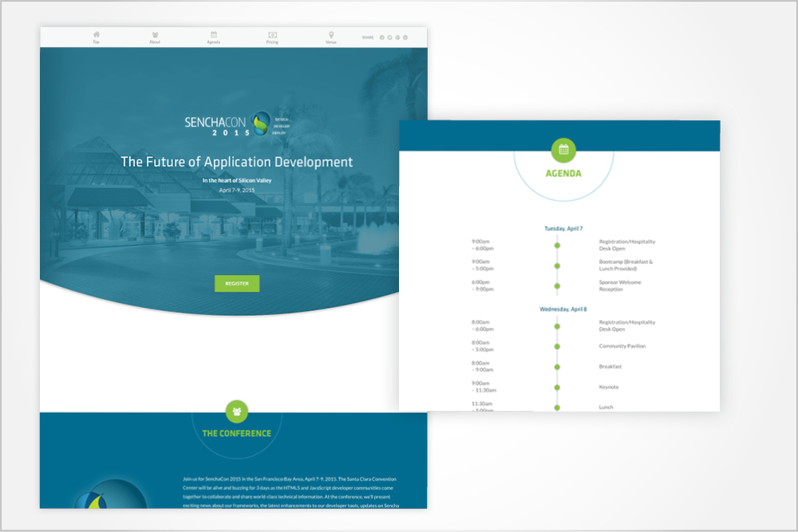Select the Bootcamp timeline dot
The width and height of the screenshot is (798, 532).
[557, 266]
